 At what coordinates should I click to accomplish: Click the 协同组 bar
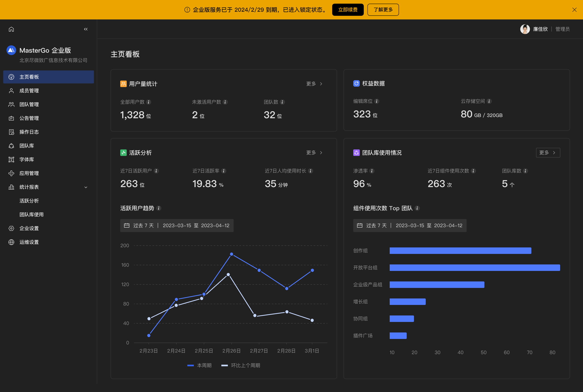[x=402, y=318]
